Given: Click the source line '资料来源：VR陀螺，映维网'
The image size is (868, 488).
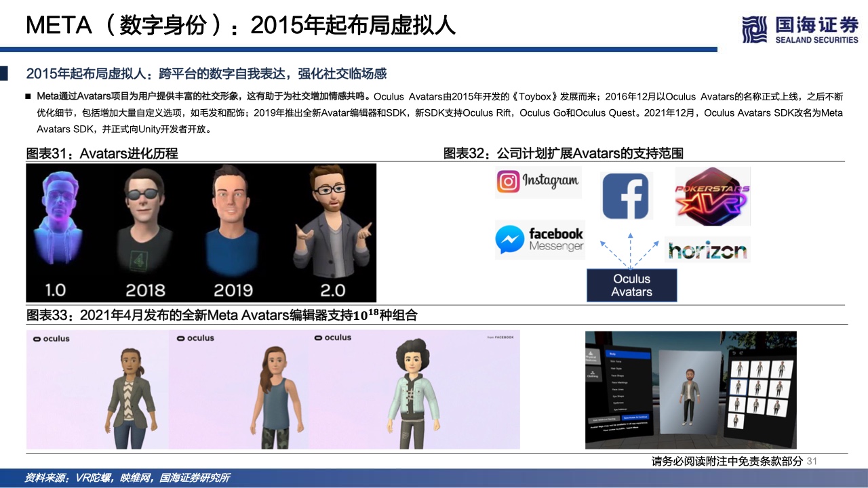Looking at the screenshot, I should pyautogui.click(x=127, y=478).
